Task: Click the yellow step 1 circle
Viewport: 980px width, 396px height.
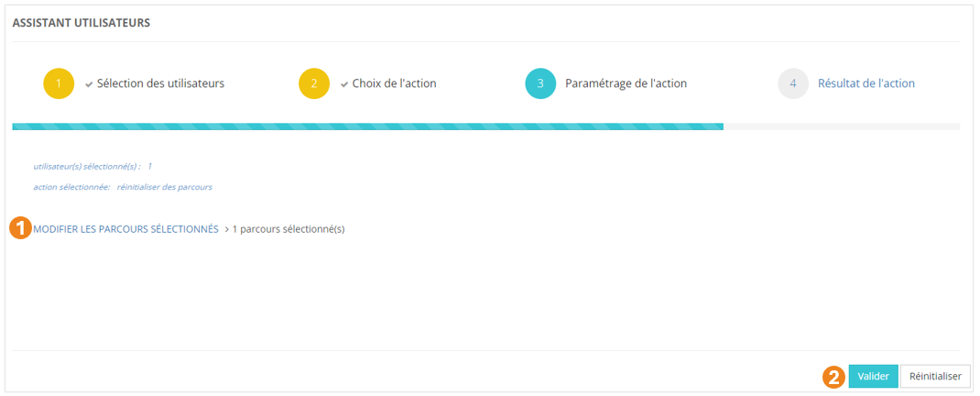Action: (x=59, y=83)
